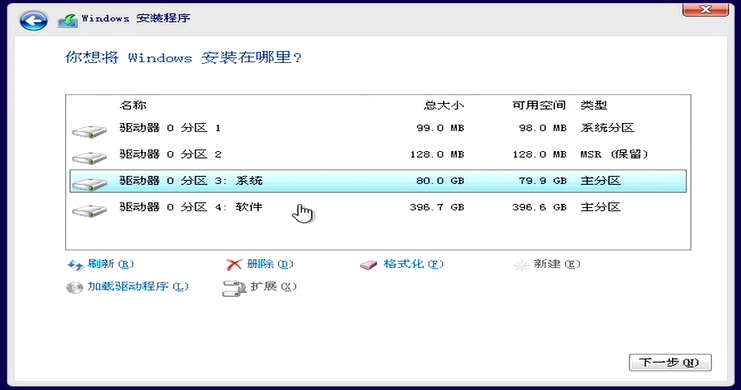Select 驱动器 0 分区 4: 软件 row
The width and height of the screenshot is (741, 390).
(378, 208)
